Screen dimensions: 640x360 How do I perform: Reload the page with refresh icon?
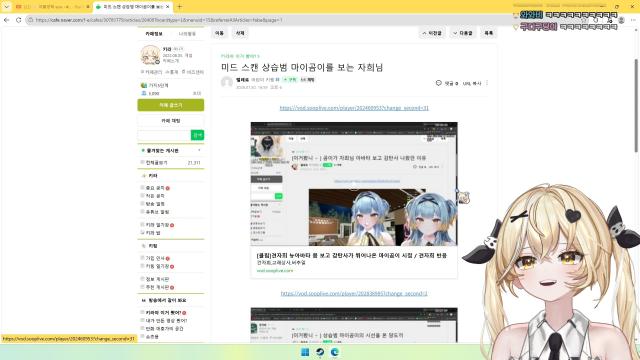coord(19,20)
